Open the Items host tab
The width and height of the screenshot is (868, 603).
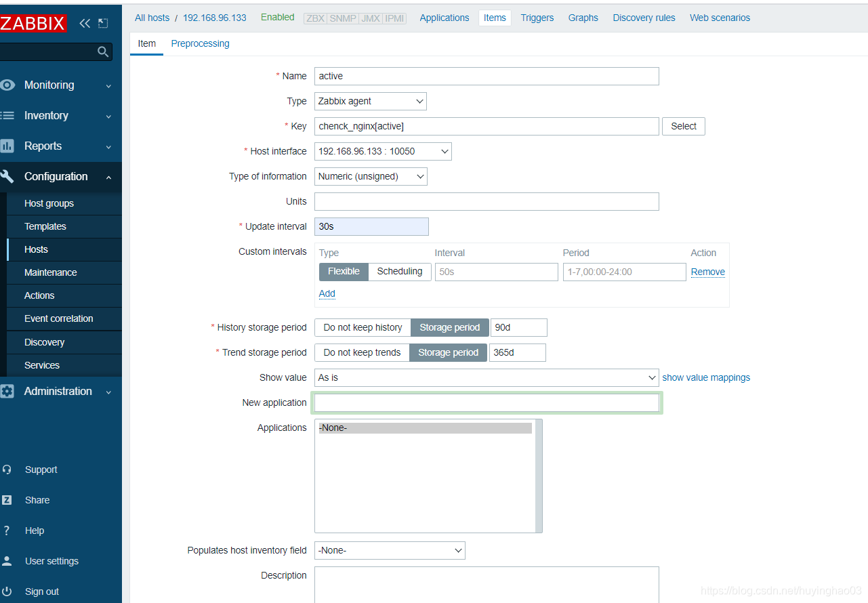click(495, 18)
